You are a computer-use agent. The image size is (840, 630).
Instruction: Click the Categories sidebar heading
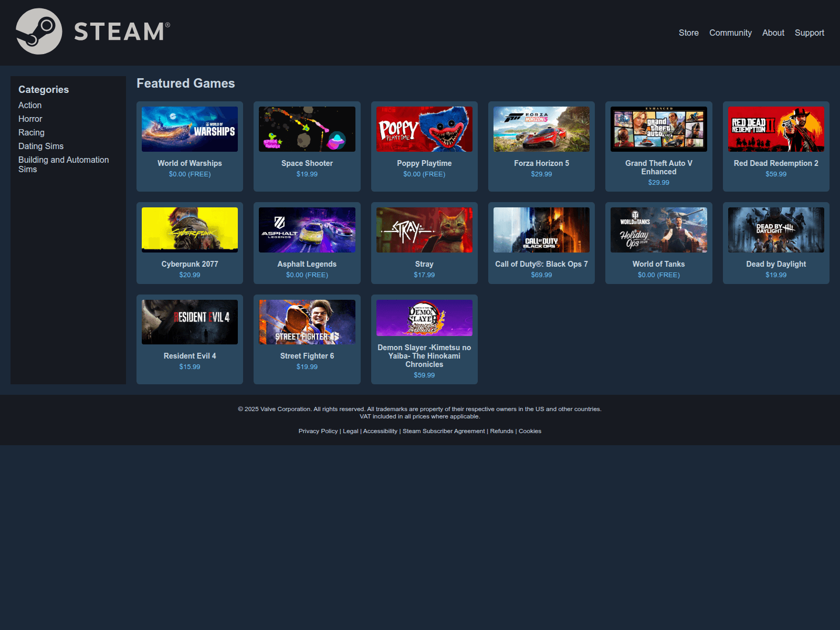pos(44,89)
